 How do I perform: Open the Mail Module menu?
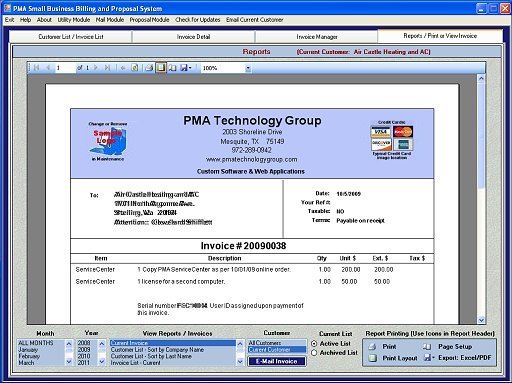point(110,20)
